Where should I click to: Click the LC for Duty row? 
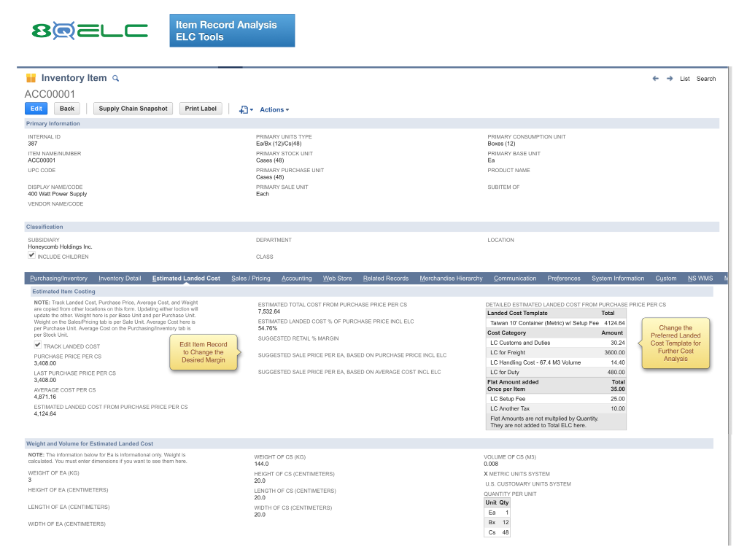[x=556, y=373]
